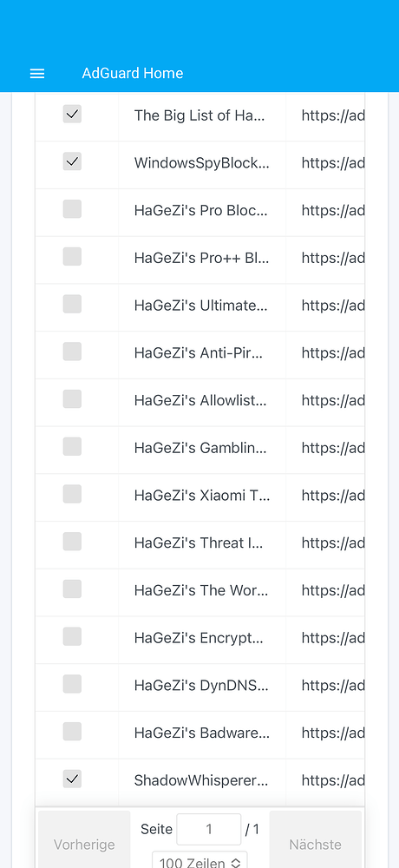
Task: Enable HaGeZi's Threat Intelligence checkbox
Action: pyautogui.click(x=72, y=542)
